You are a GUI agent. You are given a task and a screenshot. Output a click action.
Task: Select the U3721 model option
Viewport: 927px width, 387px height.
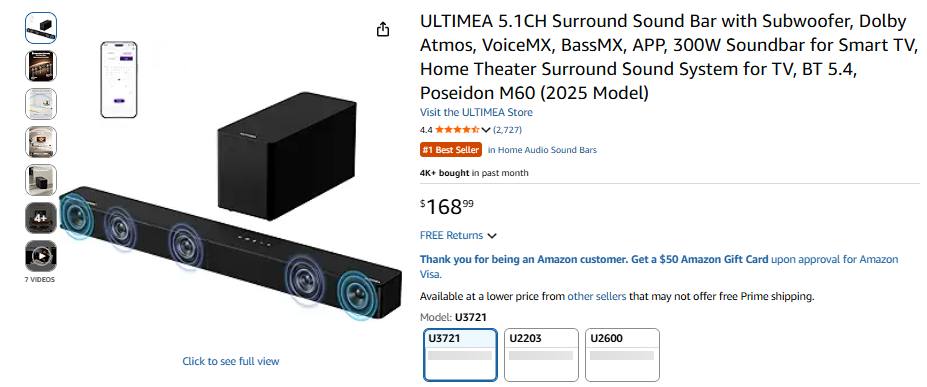461,355
